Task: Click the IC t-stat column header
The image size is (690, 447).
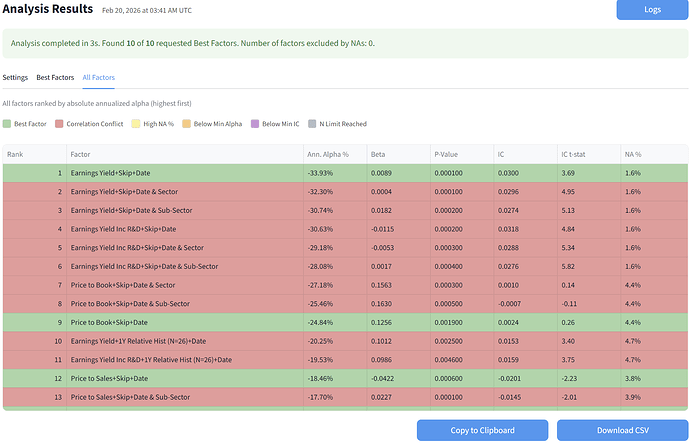Action: 575,154
